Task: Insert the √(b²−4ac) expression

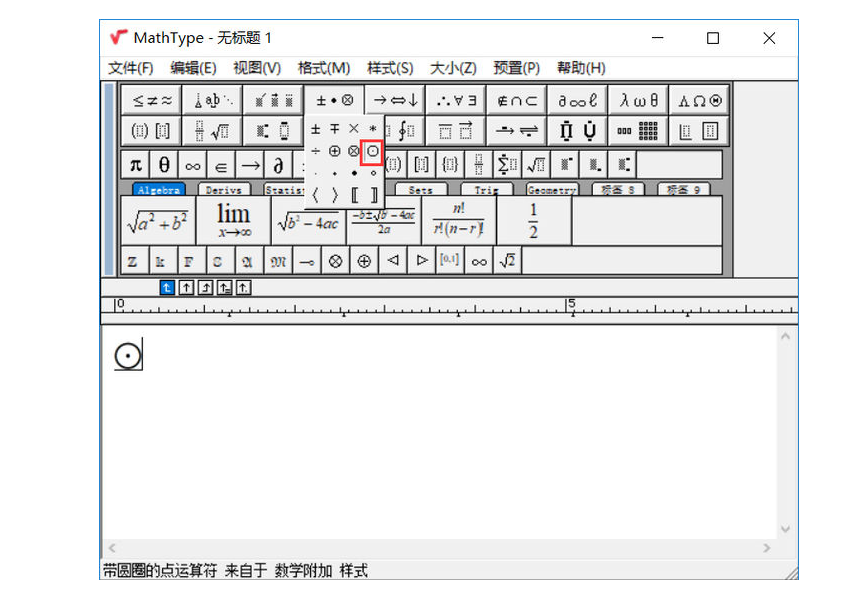Action: 309,221
